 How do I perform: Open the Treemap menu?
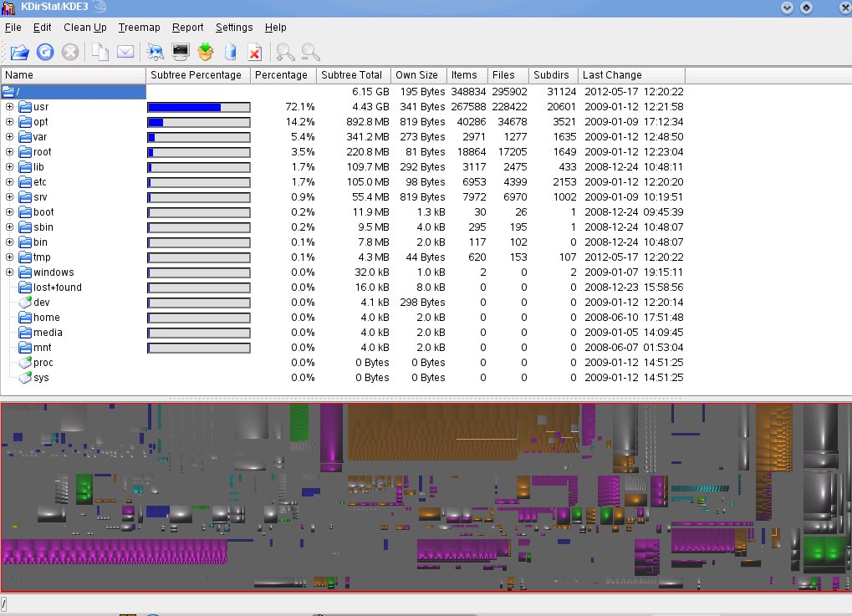click(139, 28)
